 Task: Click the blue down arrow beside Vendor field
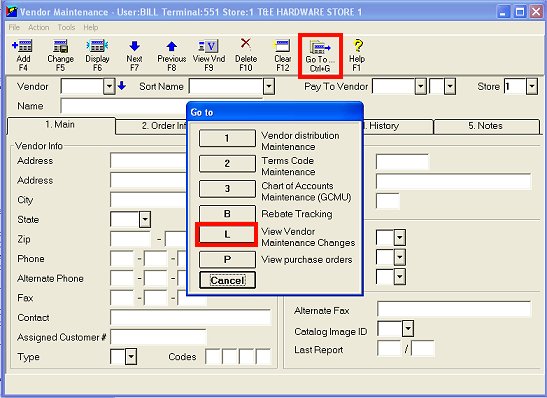[x=122, y=85]
